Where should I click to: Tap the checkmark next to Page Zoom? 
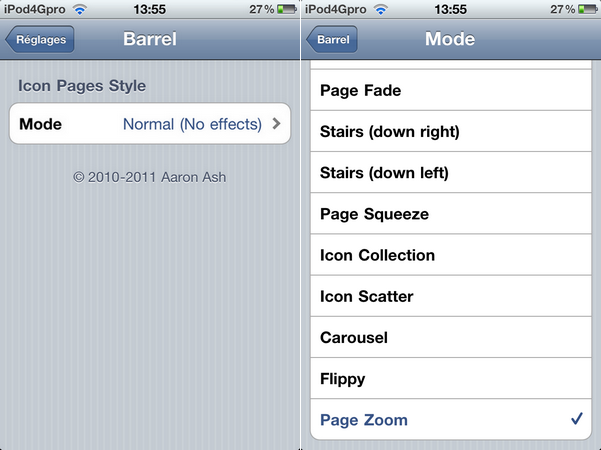click(576, 420)
